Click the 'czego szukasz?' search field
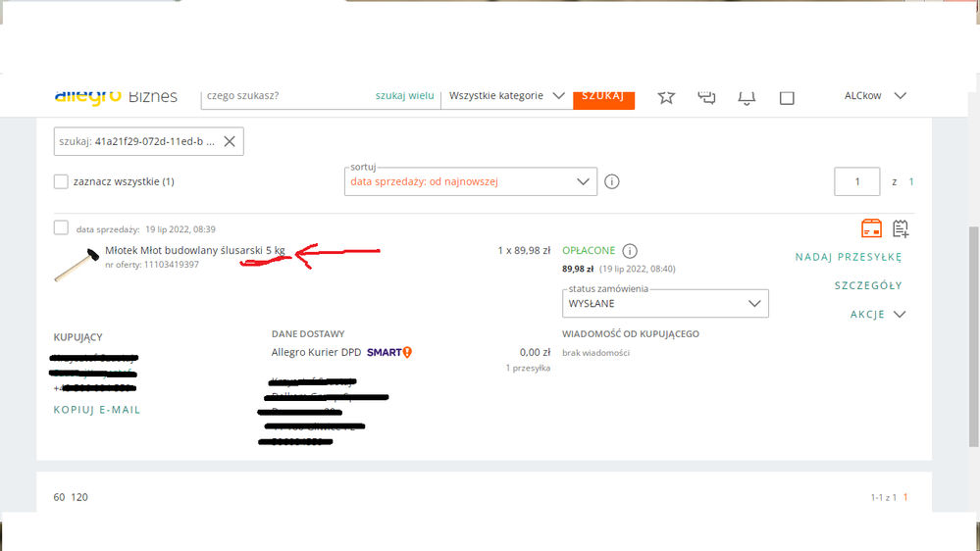Image resolution: width=980 pixels, height=551 pixels. pos(284,96)
